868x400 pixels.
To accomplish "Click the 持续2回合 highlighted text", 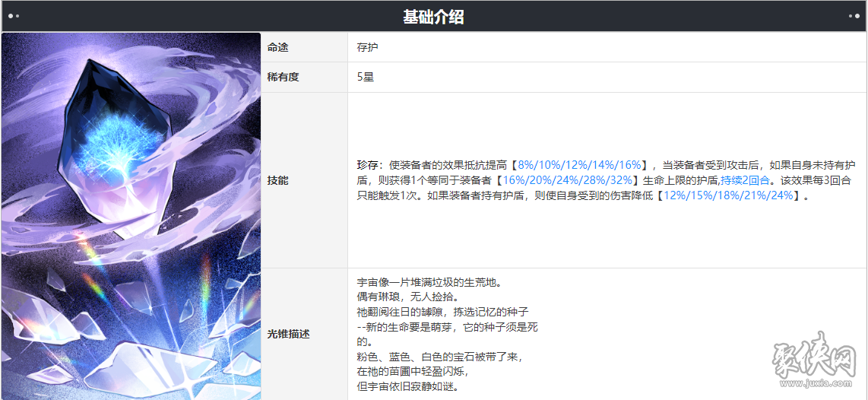I will point(746,181).
